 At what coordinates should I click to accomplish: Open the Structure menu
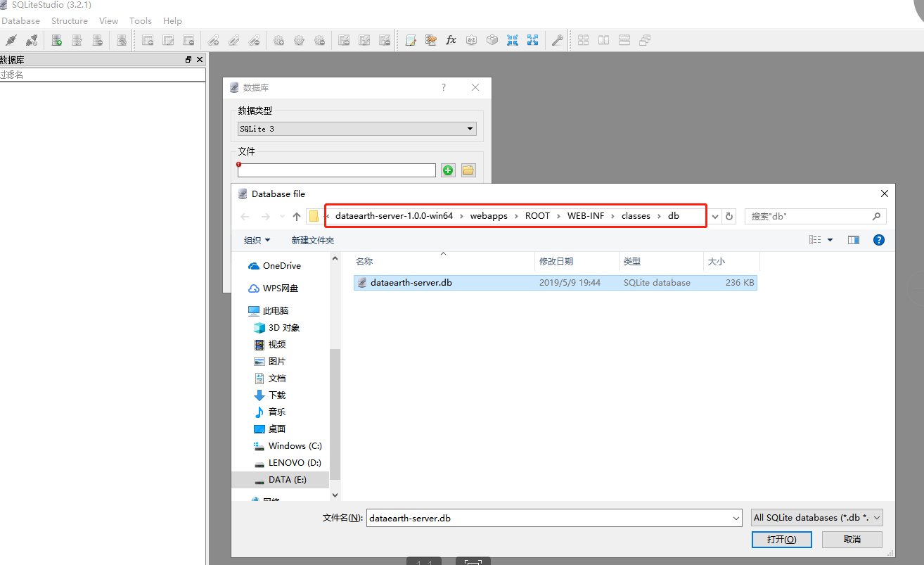pyautogui.click(x=70, y=21)
